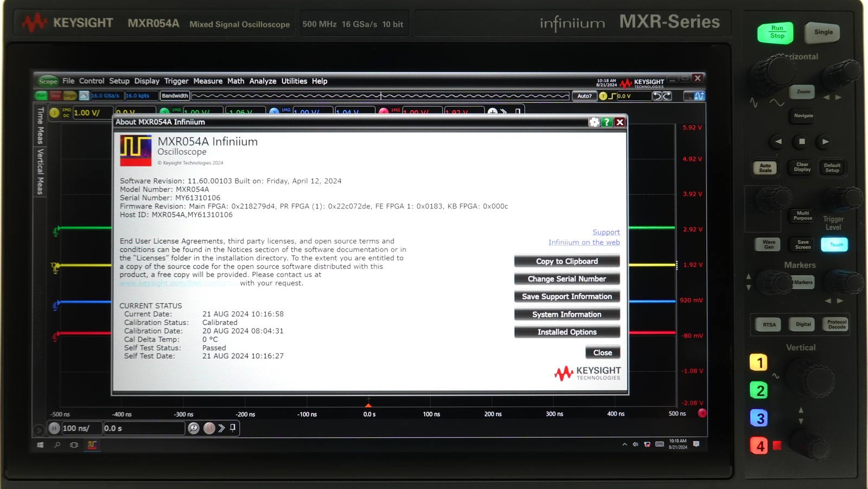
Task: Click the Close button in About dialog
Action: 603,353
